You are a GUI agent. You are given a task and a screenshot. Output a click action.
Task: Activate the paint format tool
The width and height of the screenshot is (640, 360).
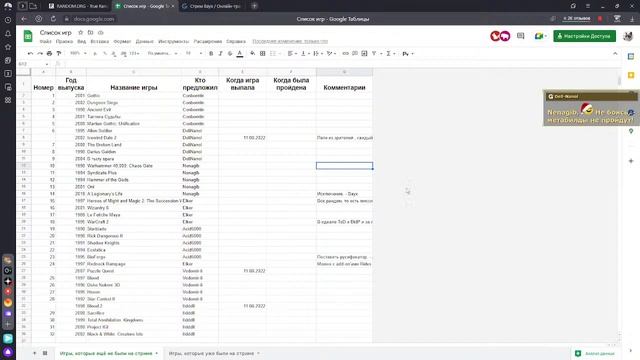59,53
